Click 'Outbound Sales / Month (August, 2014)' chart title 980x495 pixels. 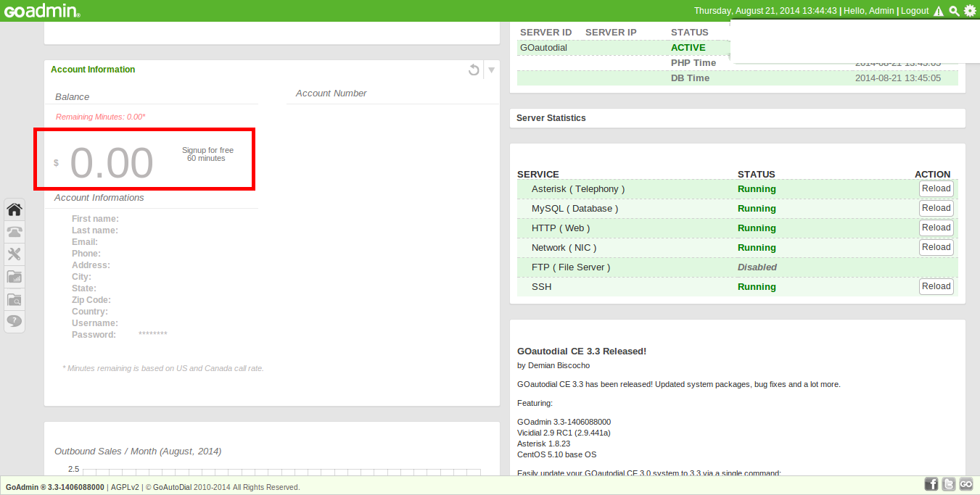point(138,452)
